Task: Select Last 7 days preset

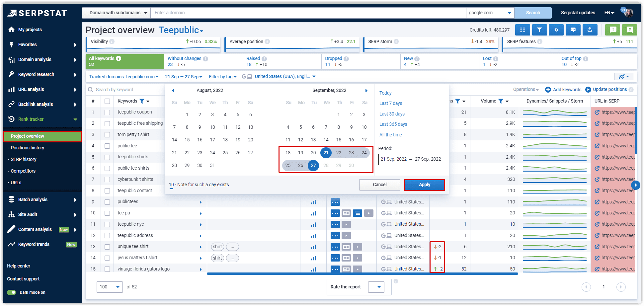Action: (391, 104)
